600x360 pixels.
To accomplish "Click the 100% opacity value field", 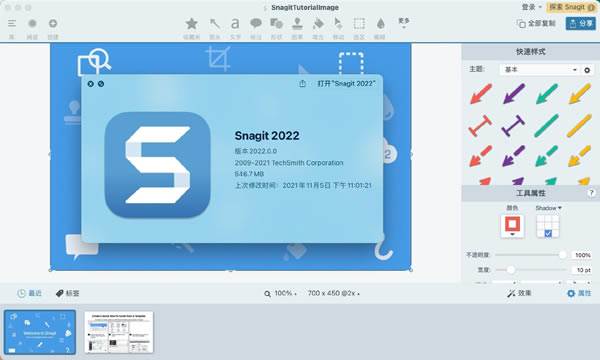I will pos(582,255).
